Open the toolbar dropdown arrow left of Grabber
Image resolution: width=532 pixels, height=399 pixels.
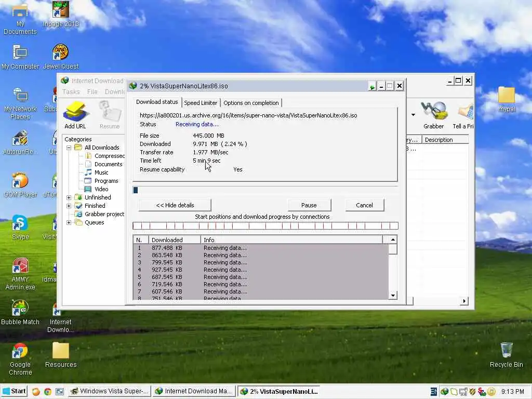coord(413,115)
